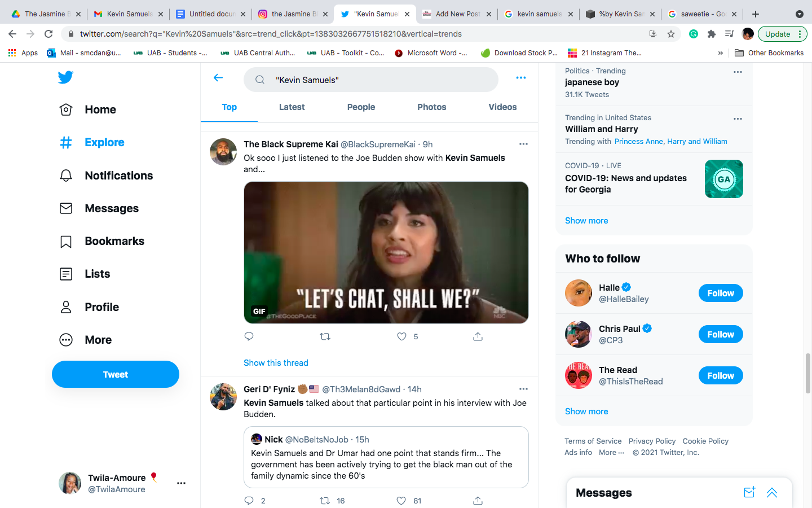Open more options on Geri D' Fyniz tweet

pyautogui.click(x=523, y=389)
